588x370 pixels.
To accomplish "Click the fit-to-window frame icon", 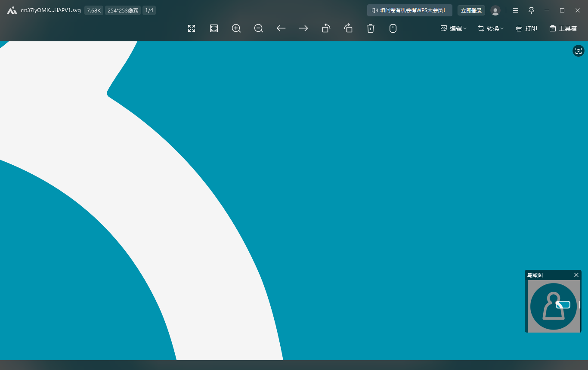I will coord(214,28).
